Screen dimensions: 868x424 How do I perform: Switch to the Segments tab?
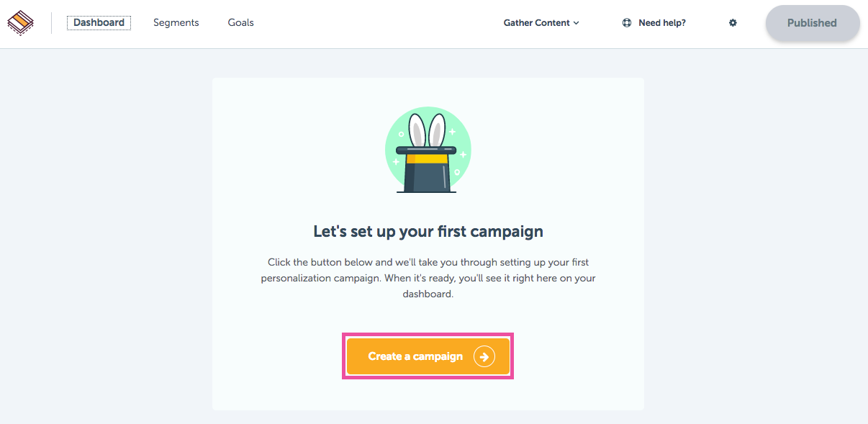176,23
